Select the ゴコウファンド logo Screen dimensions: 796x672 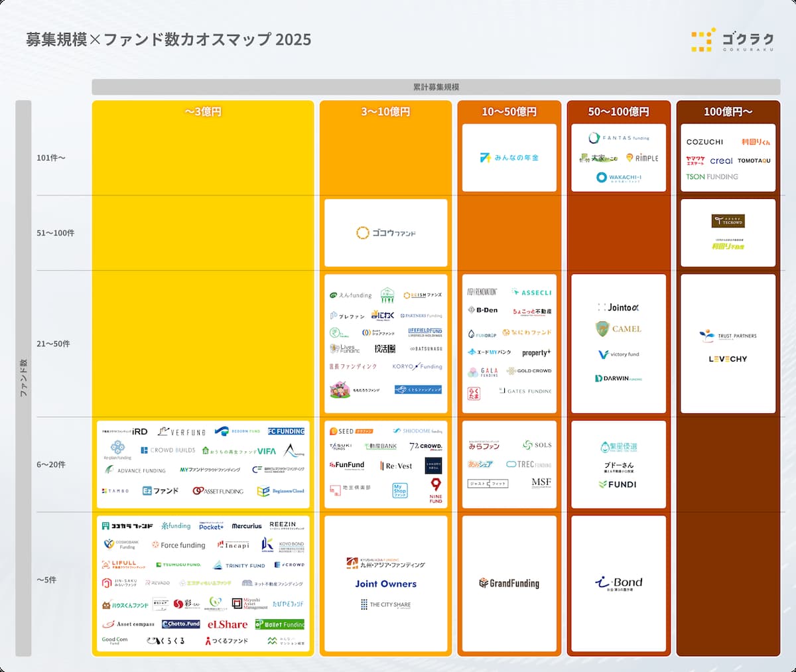coord(386,233)
